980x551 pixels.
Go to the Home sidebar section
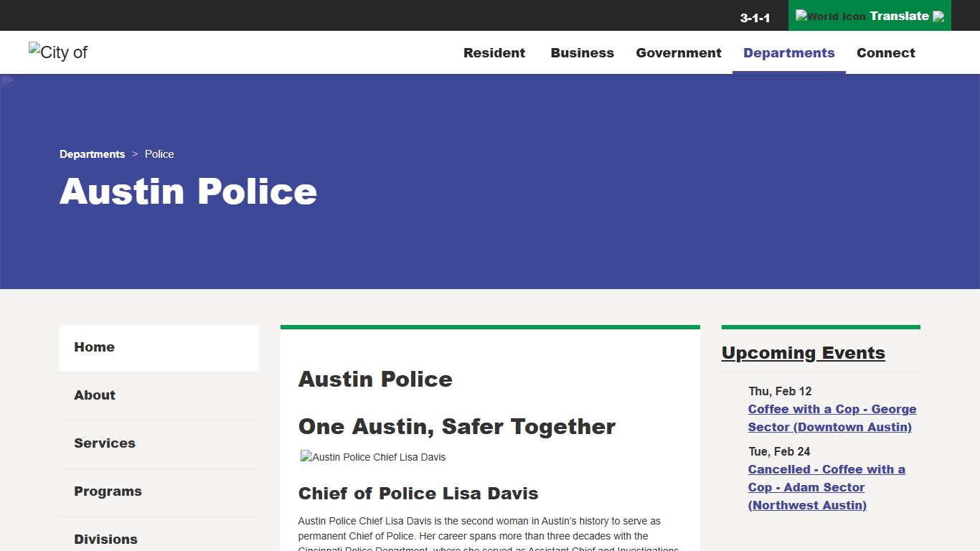point(94,347)
